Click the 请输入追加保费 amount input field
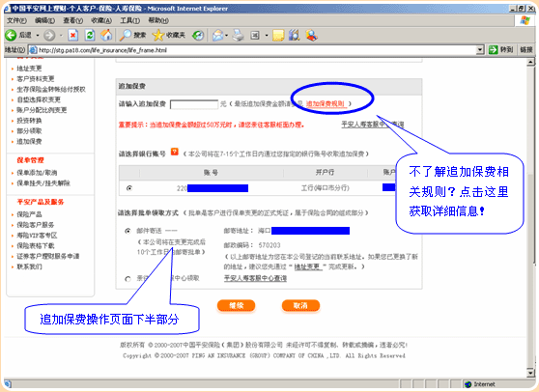This screenshot has width=539, height=392. (x=194, y=104)
